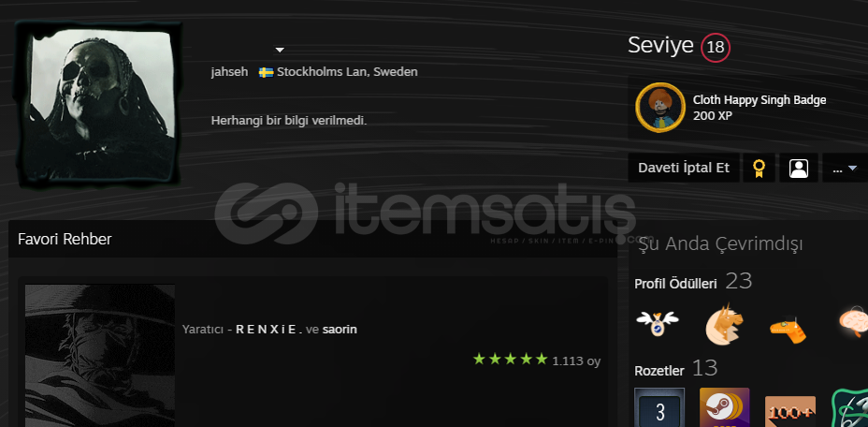Open the favorite guide thumbnail image
This screenshot has height=427, width=868.
(x=100, y=356)
